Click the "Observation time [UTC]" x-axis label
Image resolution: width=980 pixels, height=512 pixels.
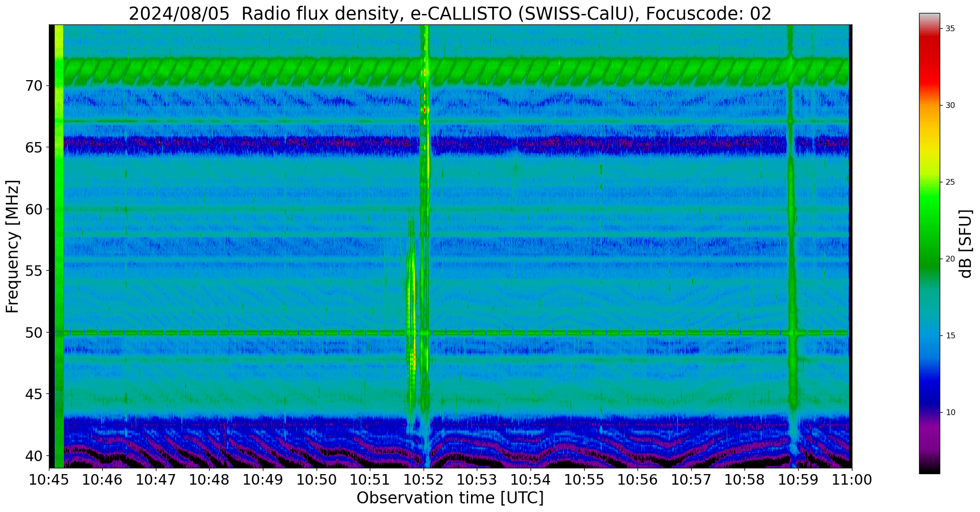click(x=450, y=498)
